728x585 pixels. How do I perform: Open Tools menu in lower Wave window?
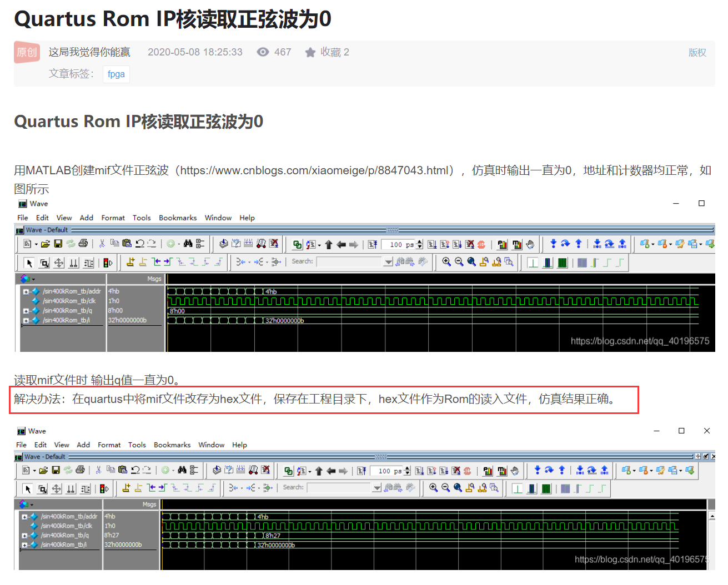pyautogui.click(x=137, y=445)
